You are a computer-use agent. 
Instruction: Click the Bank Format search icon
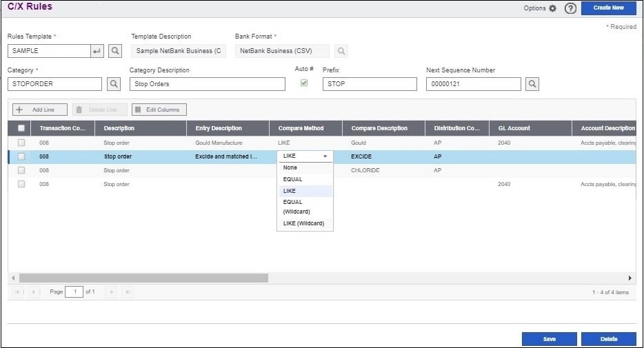tap(341, 51)
